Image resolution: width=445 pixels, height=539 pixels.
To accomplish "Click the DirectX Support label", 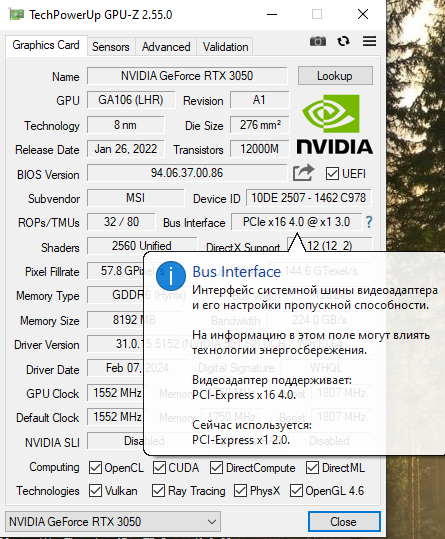I will [243, 247].
